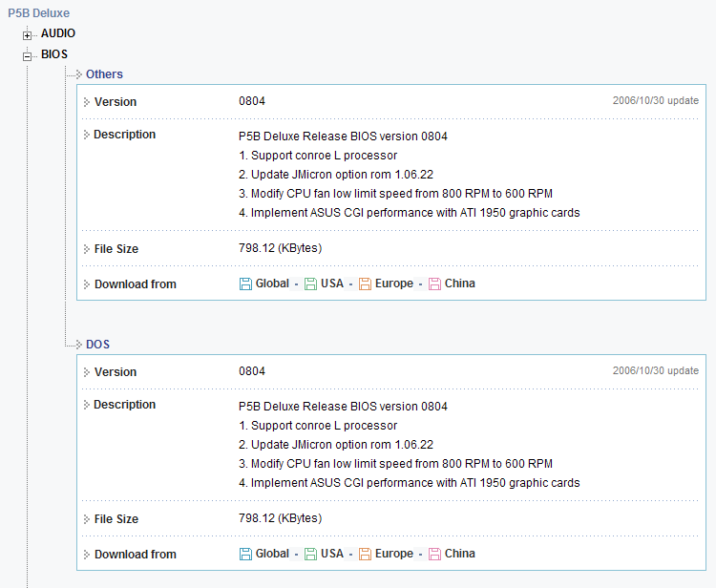Click 'Update JMicron option rom' line in Others

336,175
